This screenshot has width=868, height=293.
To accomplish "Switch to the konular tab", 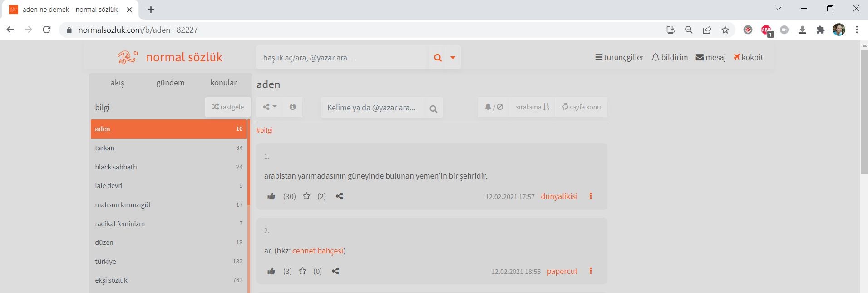I will (x=223, y=83).
